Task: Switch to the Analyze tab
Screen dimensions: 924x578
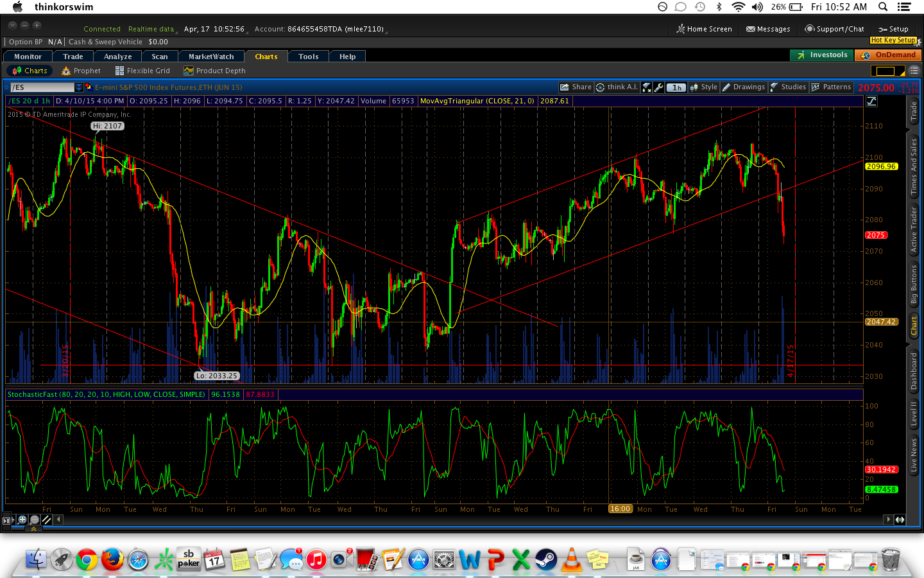Action: pyautogui.click(x=118, y=57)
